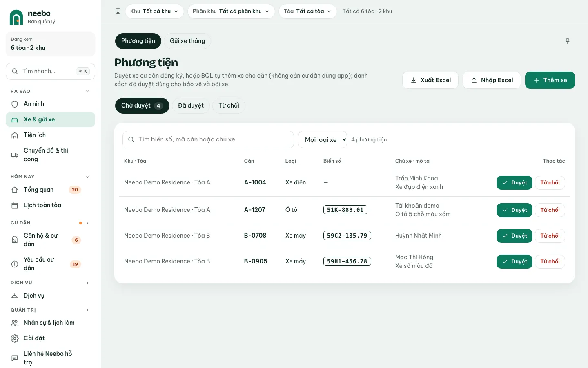Viewport: 588px width, 368px height.
Task: Expand the DỊCH VỤ section chevron
Action: (x=87, y=283)
